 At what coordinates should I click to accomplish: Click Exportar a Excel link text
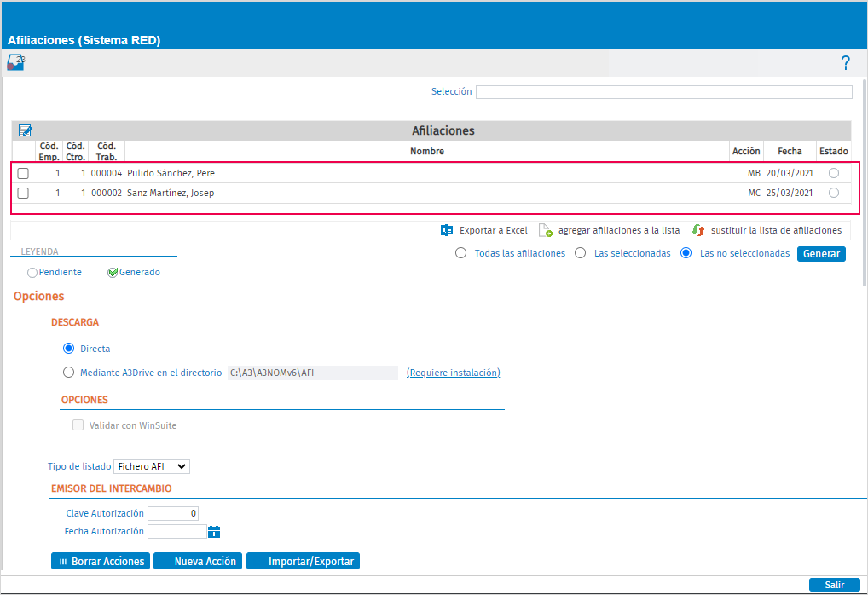coord(494,230)
